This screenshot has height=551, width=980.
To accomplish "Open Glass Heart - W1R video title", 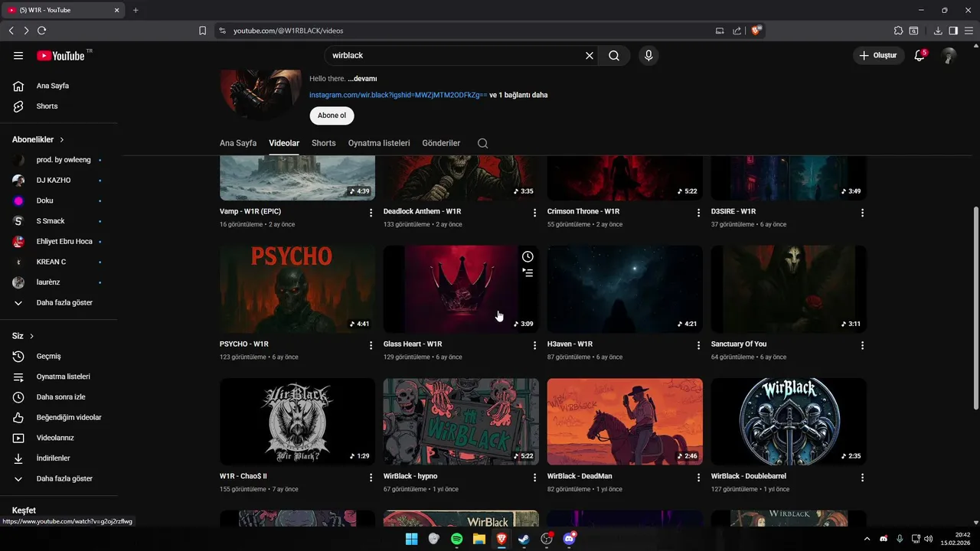I will point(413,344).
